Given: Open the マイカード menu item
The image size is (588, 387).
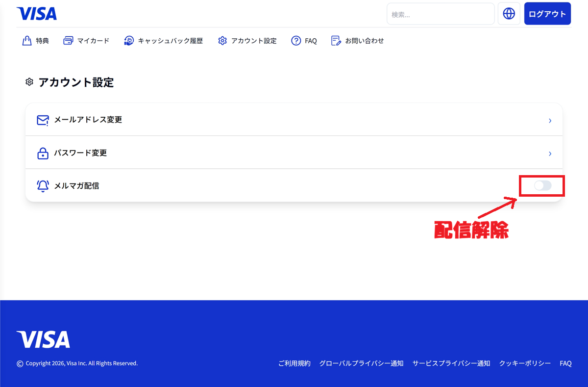Looking at the screenshot, I should point(93,41).
